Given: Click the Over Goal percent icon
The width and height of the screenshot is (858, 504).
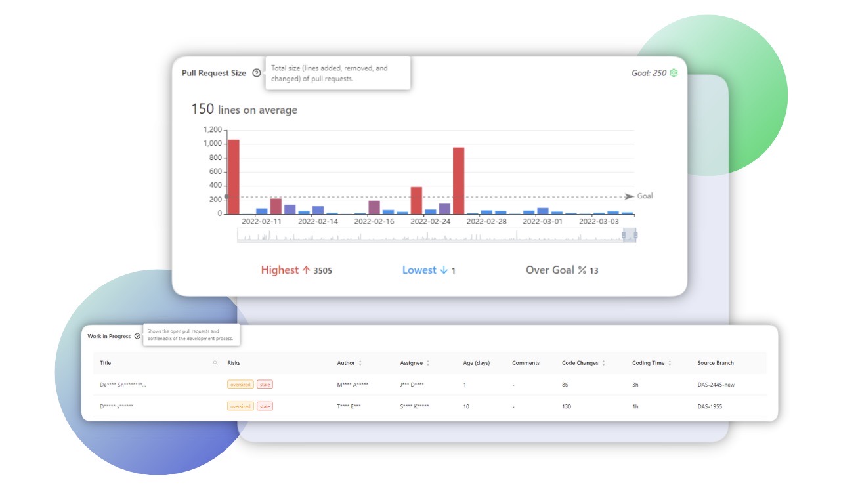Looking at the screenshot, I should pos(582,270).
